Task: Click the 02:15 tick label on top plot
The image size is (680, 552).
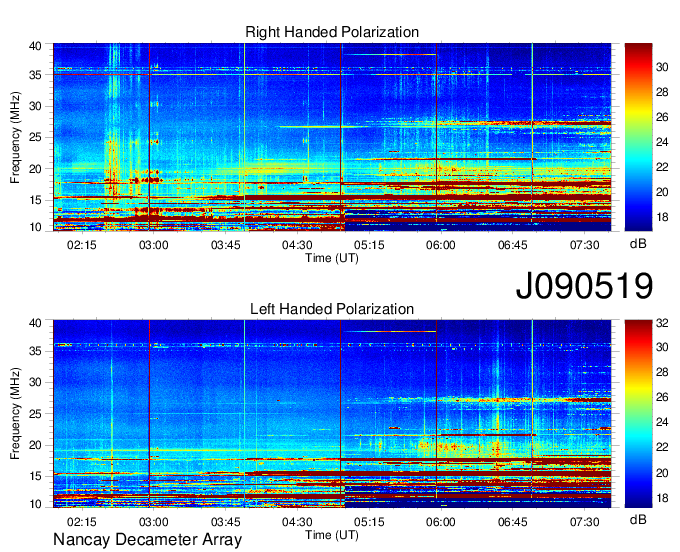Action: pos(82,245)
